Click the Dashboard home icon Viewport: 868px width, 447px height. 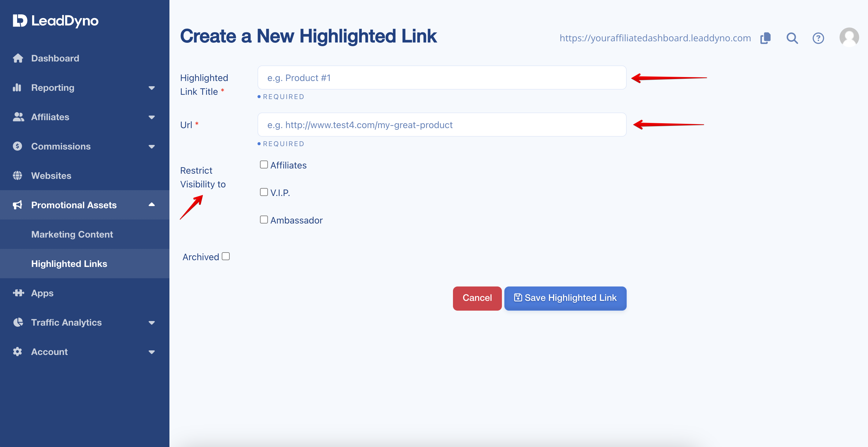[18, 58]
